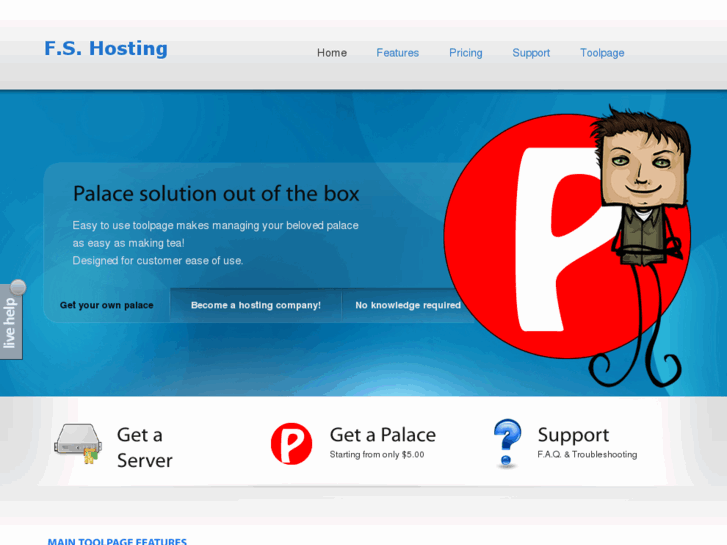
Task: Click 'Palace solution out of the box' headline
Action: tap(216, 194)
